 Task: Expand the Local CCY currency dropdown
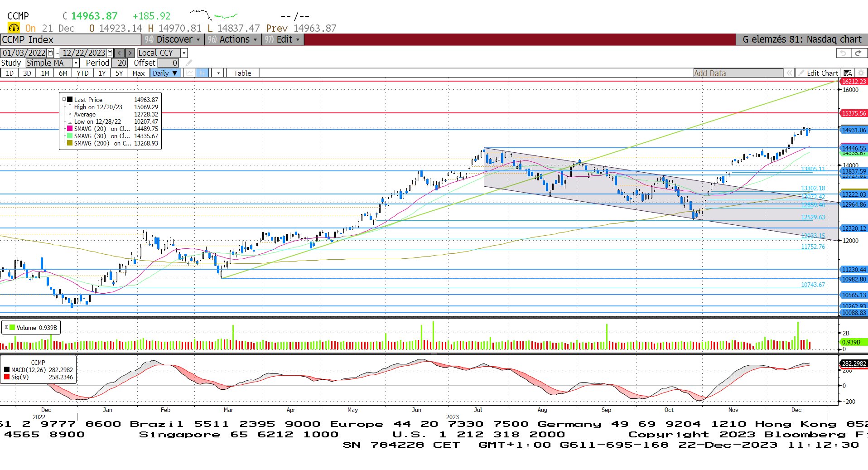click(184, 53)
